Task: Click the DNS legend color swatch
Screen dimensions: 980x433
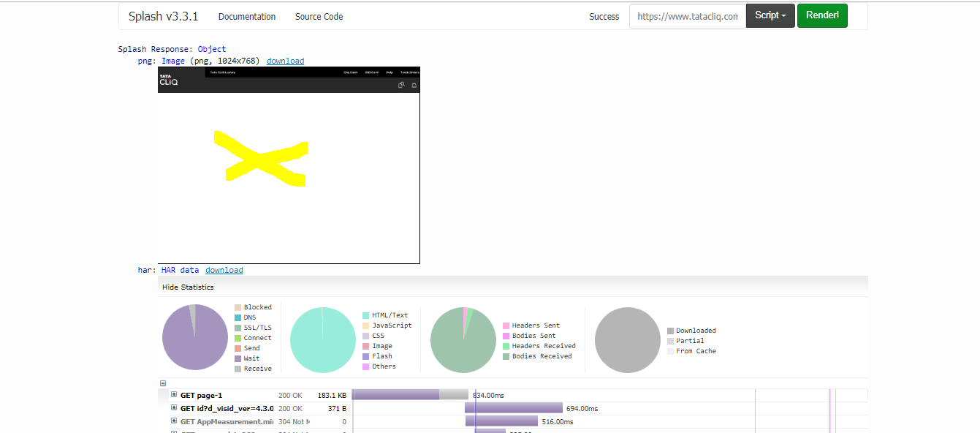Action: [x=238, y=317]
